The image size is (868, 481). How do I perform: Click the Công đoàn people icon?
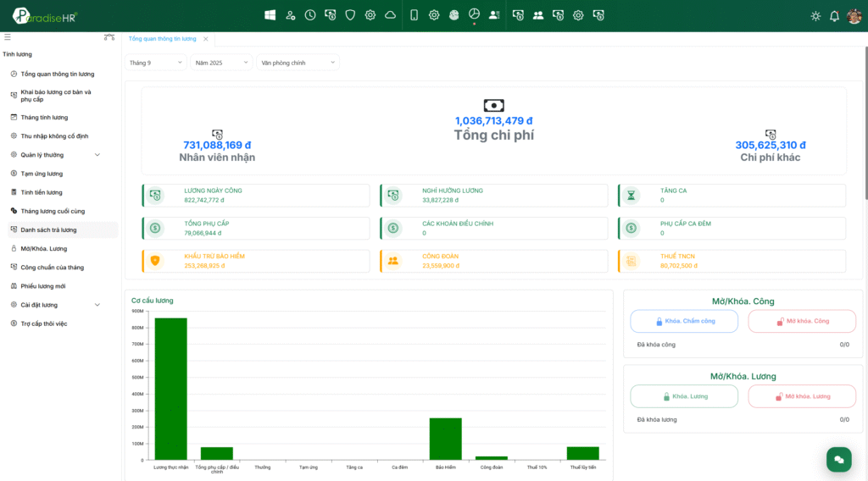point(393,261)
